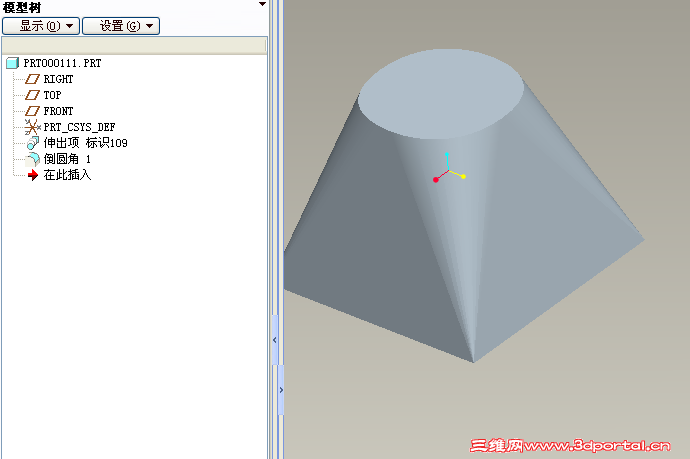
Task: Collapse the model tree with left chevron
Action: [275, 340]
